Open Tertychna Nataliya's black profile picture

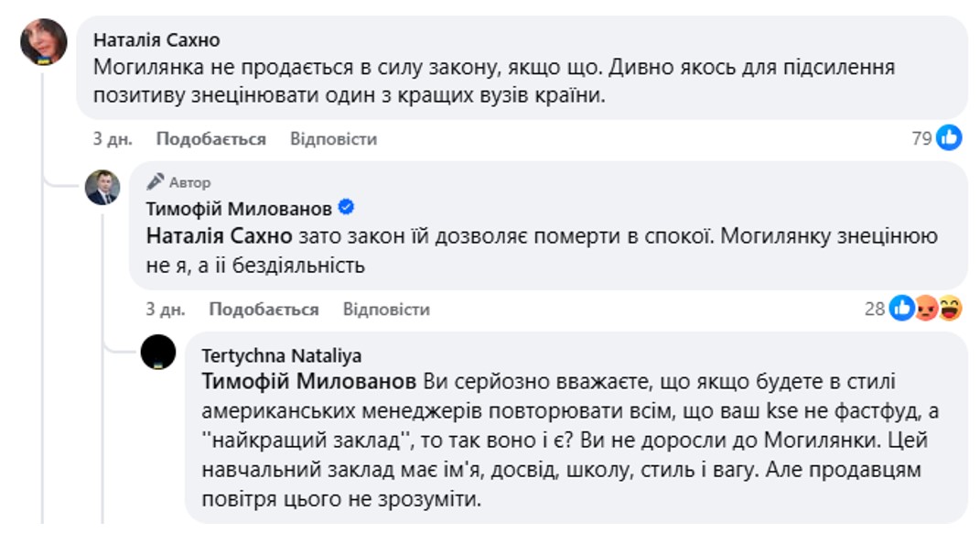pyautogui.click(x=158, y=352)
